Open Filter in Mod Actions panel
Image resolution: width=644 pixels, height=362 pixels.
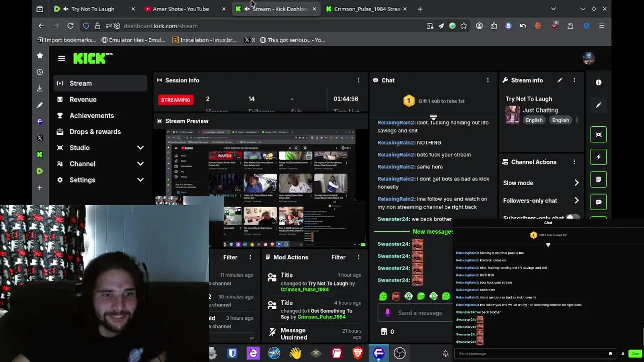point(338,257)
